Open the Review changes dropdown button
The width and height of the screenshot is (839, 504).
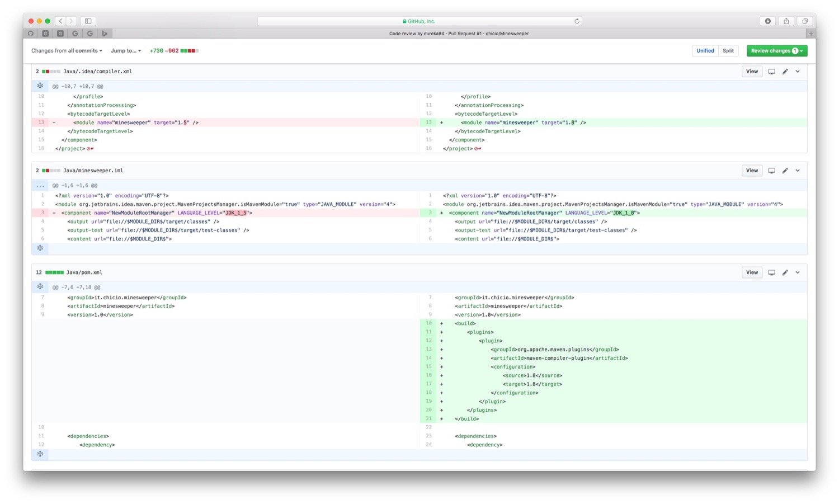(x=777, y=51)
